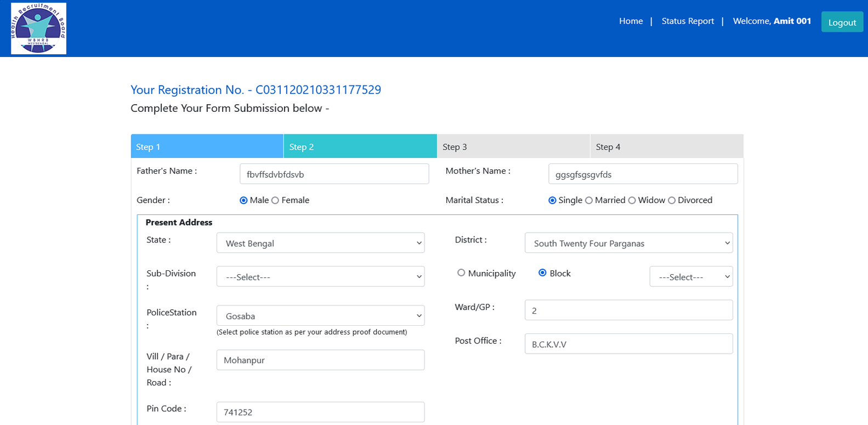Open the Status Report link

[688, 21]
